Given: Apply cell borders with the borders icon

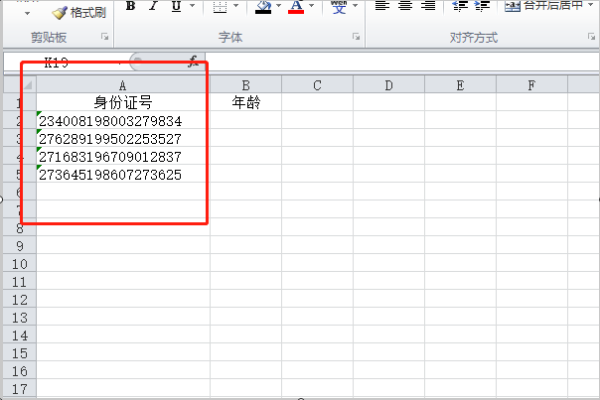Looking at the screenshot, I should click(220, 7).
